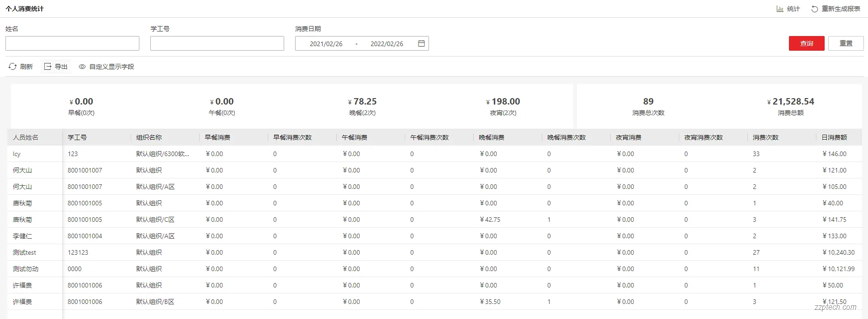The image size is (868, 319).
Task: Open the calendar icon in date field
Action: (421, 43)
